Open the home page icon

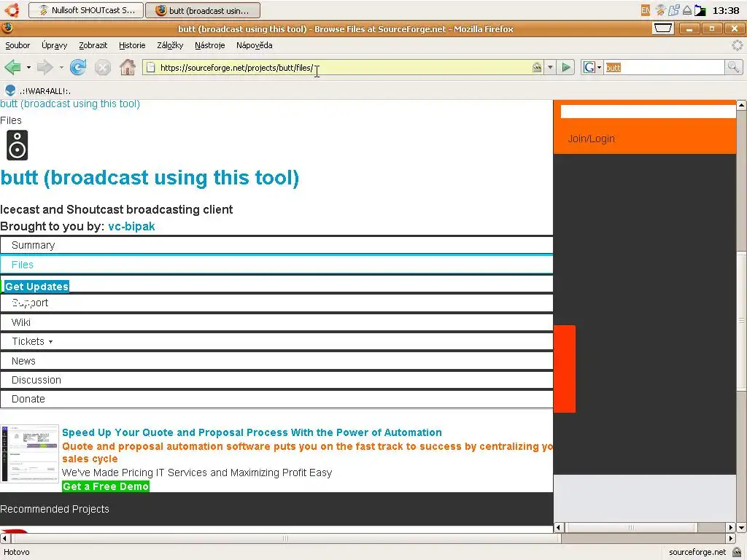click(127, 67)
